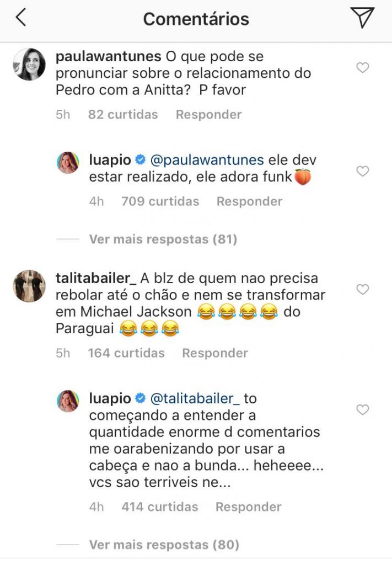Reply to paulawantunes's comment
The width and height of the screenshot is (392, 565).
[x=208, y=115]
